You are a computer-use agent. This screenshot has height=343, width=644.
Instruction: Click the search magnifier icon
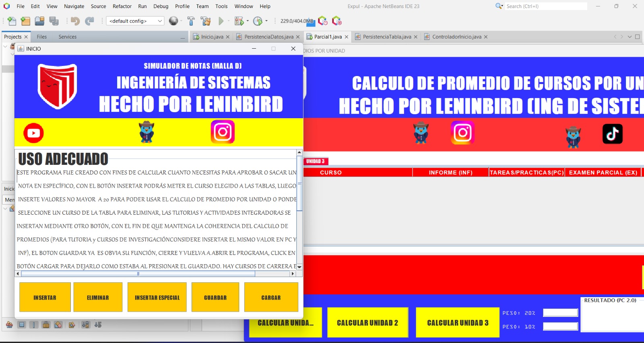point(499,6)
